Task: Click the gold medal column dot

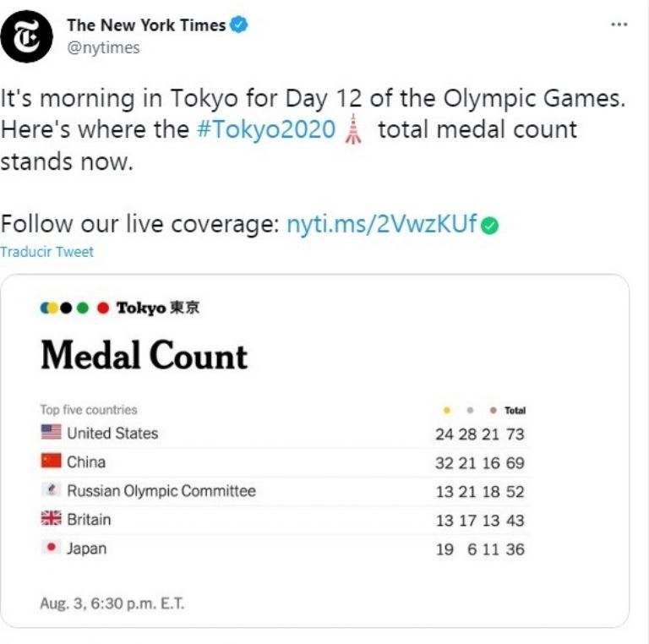Action: pos(446,411)
